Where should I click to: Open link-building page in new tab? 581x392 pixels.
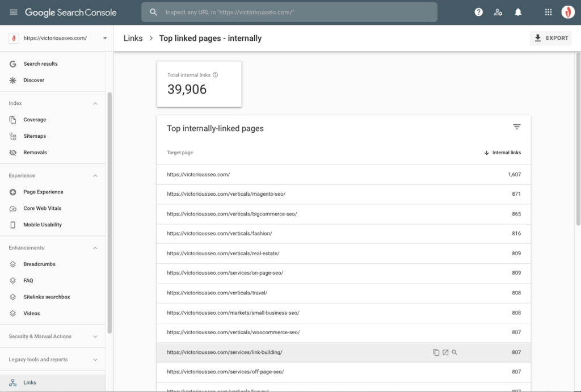[445, 352]
